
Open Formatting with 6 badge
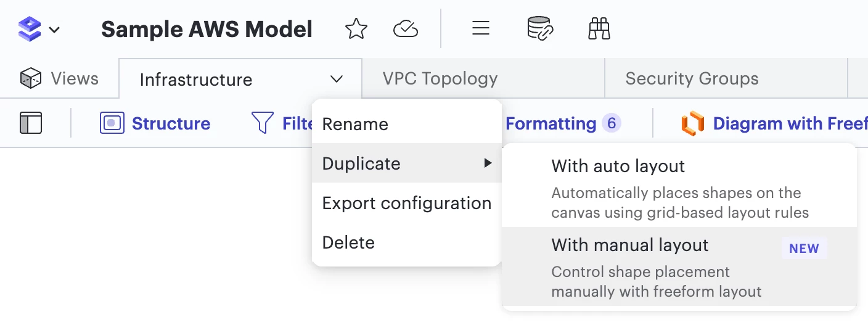click(x=563, y=123)
